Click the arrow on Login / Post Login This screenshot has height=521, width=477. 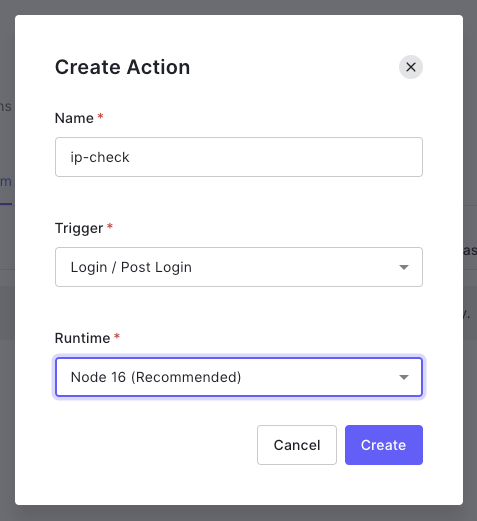[x=404, y=267]
